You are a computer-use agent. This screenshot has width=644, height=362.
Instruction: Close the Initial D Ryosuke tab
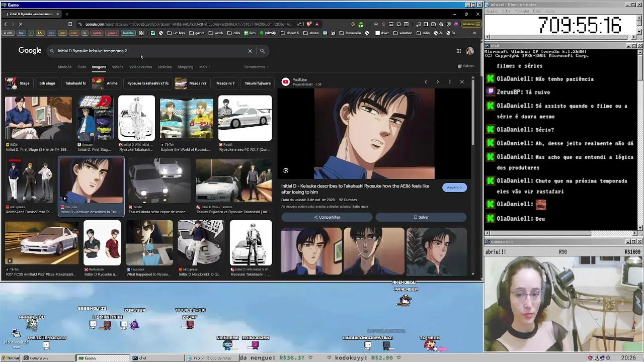pos(57,14)
